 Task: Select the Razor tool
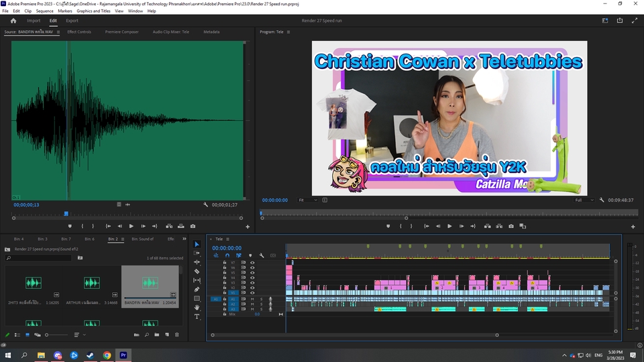(197, 271)
